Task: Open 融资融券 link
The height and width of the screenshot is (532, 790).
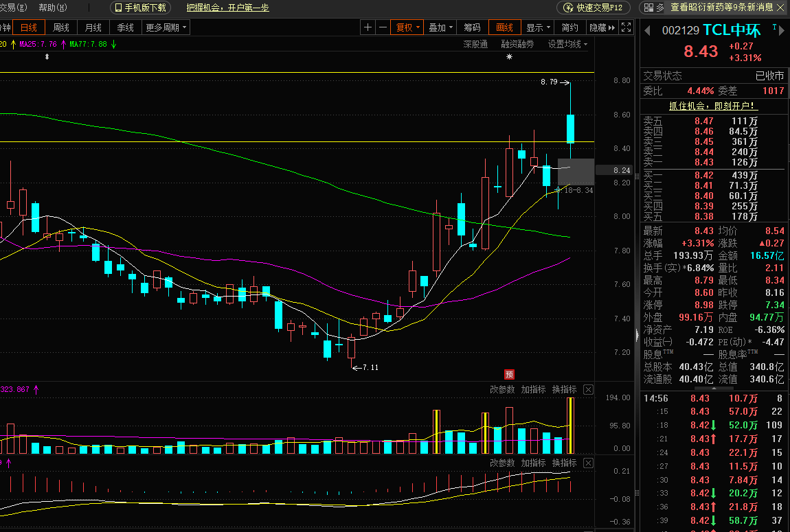Action: coord(517,45)
